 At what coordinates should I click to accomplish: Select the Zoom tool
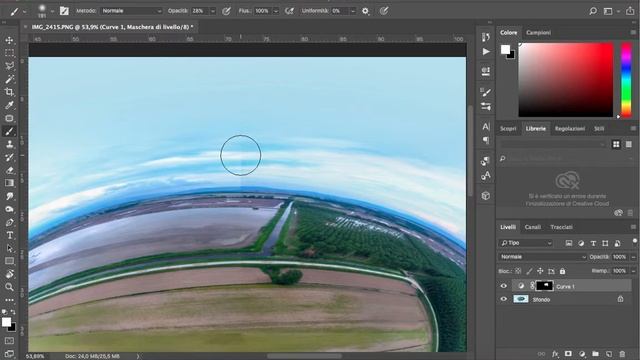[9, 287]
